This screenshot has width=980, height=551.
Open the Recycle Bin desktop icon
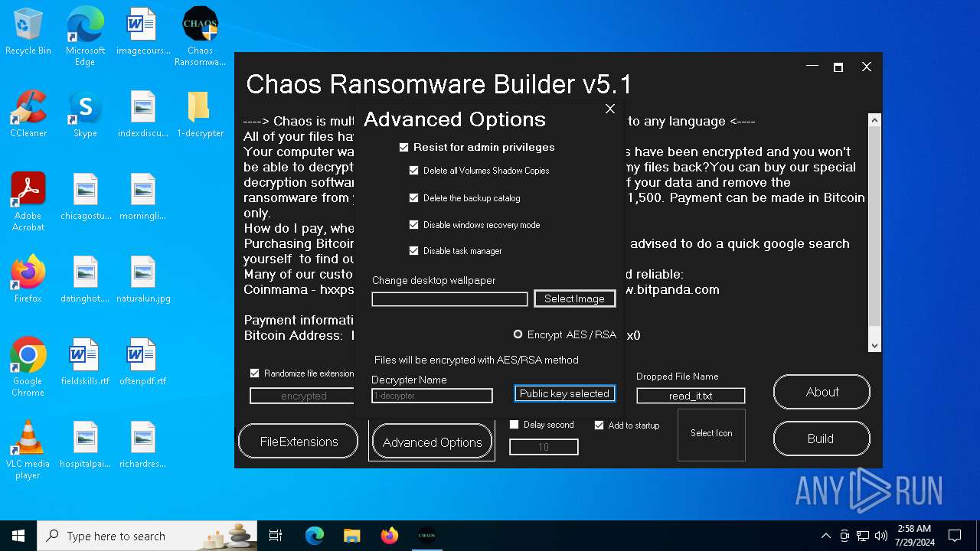point(28,32)
